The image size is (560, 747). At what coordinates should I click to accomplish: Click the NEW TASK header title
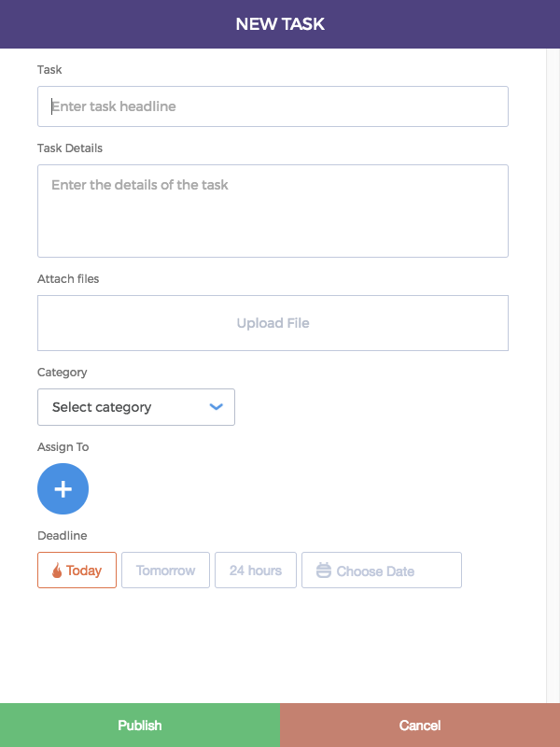pyautogui.click(x=280, y=24)
